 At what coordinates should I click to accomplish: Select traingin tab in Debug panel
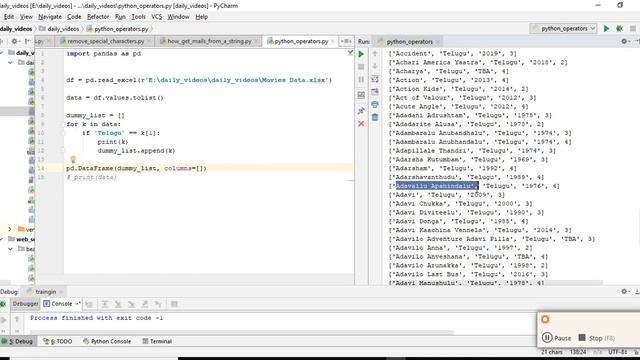45,292
